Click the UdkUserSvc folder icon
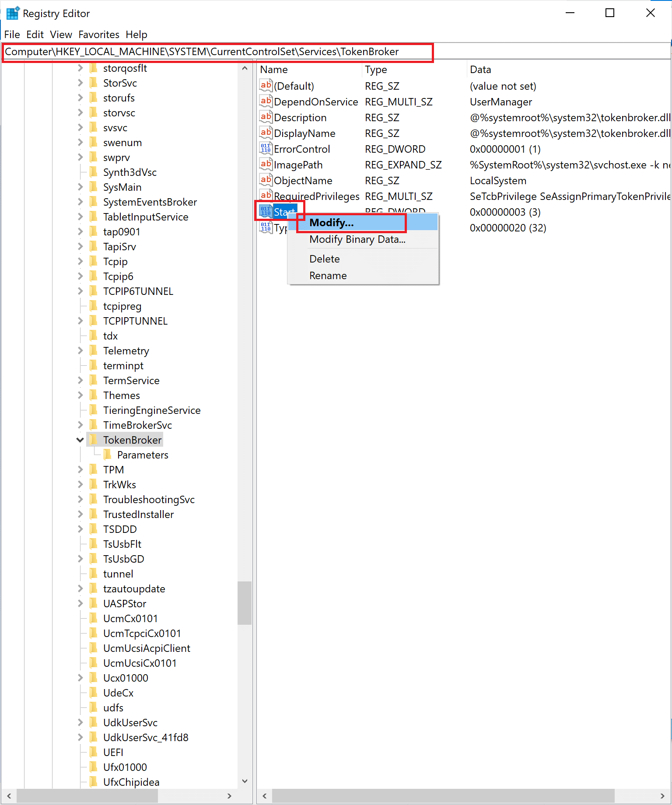Viewport: 672px width, 805px height. pyautogui.click(x=94, y=722)
